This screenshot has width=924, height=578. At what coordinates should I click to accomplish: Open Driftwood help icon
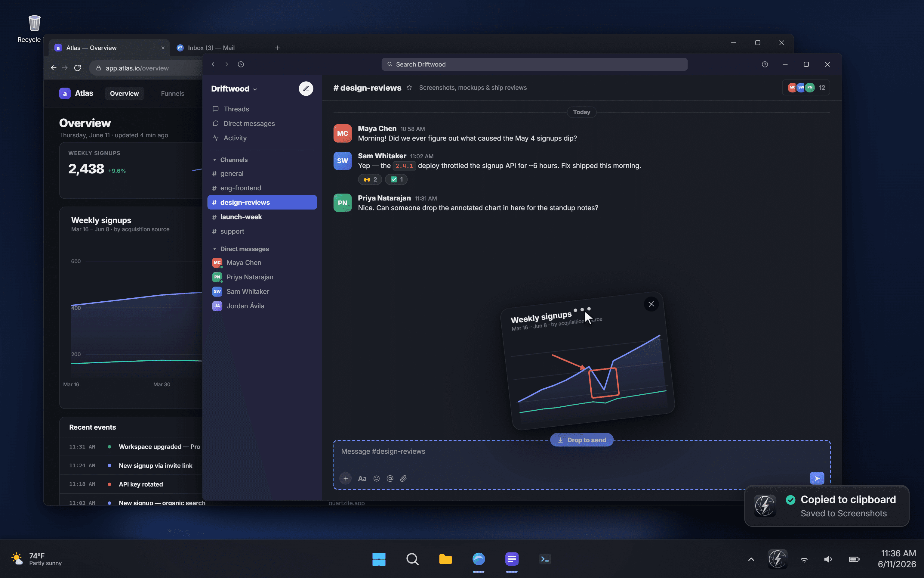click(764, 64)
